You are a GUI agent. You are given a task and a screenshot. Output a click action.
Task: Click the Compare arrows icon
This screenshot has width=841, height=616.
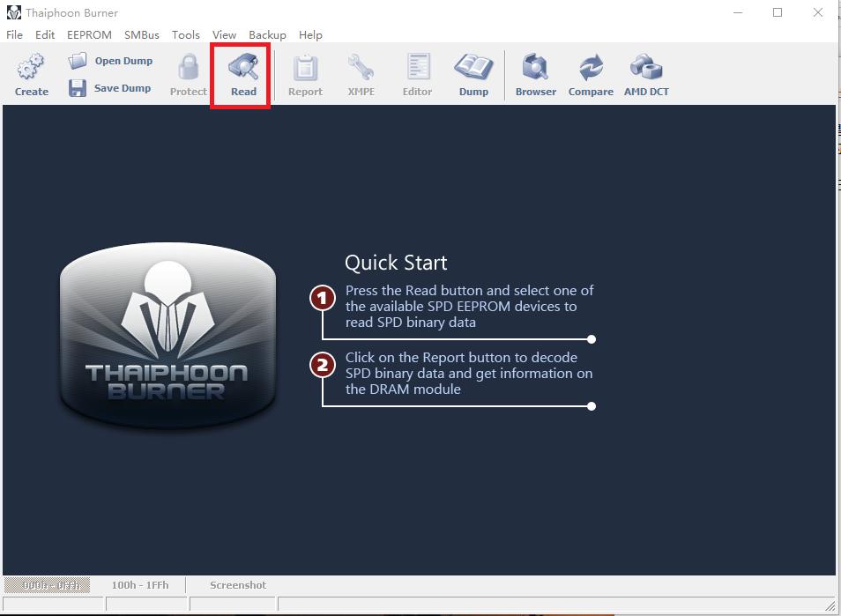click(591, 68)
